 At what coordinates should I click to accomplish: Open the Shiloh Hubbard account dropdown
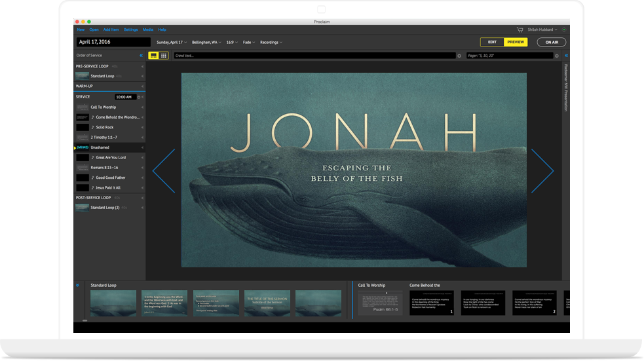tap(542, 29)
